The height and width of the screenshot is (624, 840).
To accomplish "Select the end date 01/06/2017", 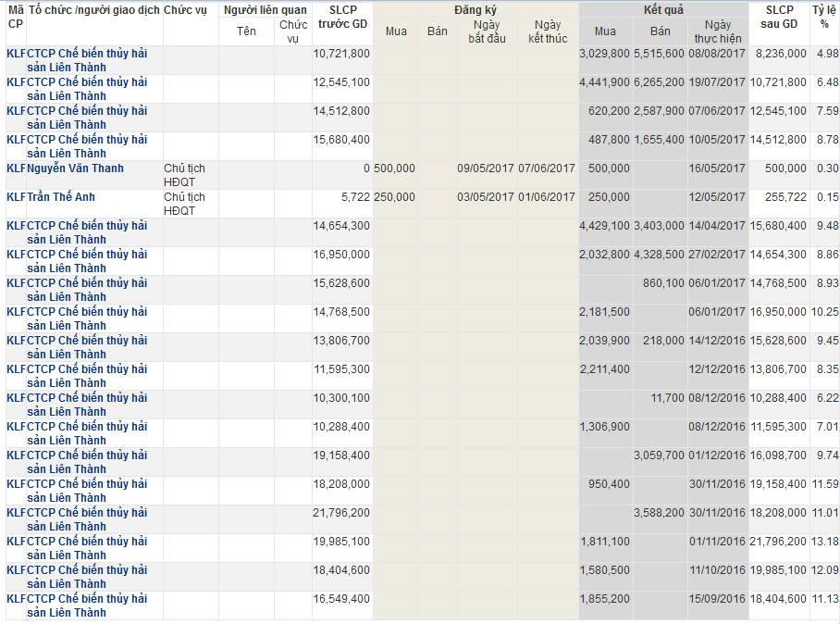I will click(x=547, y=197).
